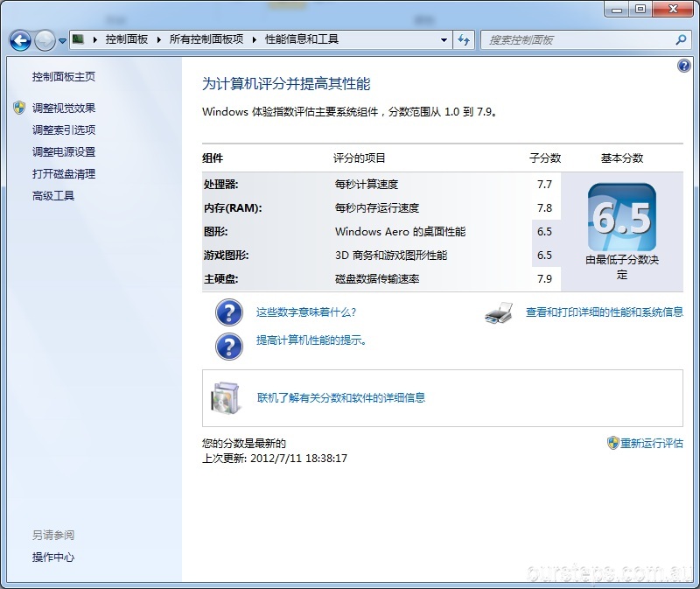Click the 基本分数 column header
Image resolution: width=700 pixels, height=589 pixels.
622,158
